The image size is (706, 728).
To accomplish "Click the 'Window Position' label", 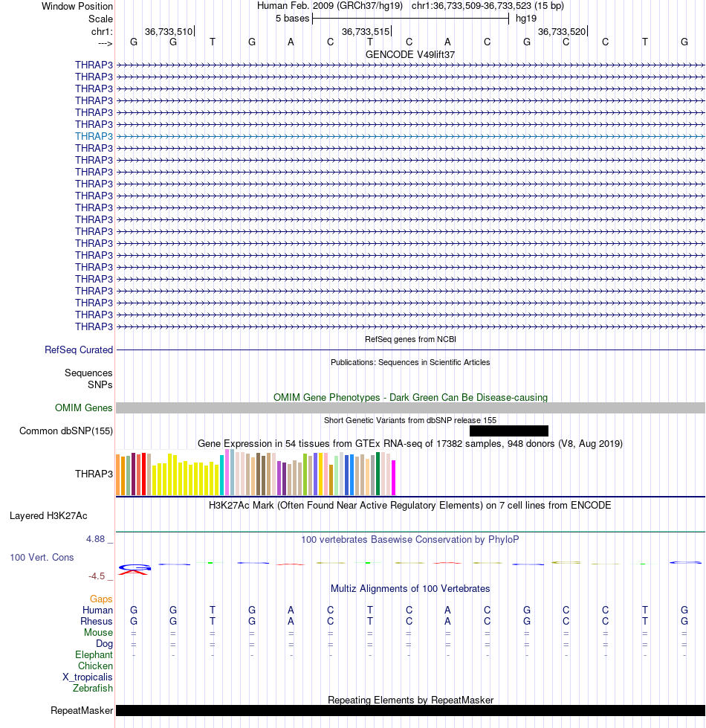I will pyautogui.click(x=77, y=7).
